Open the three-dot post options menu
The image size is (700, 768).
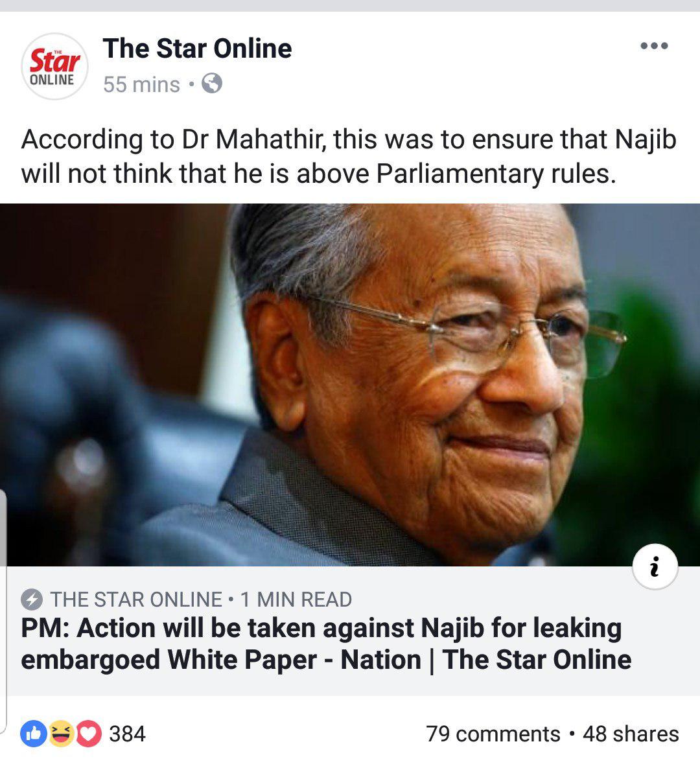(654, 45)
